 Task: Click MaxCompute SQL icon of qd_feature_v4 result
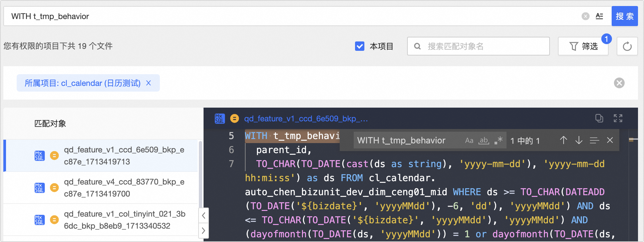pyautogui.click(x=39, y=188)
